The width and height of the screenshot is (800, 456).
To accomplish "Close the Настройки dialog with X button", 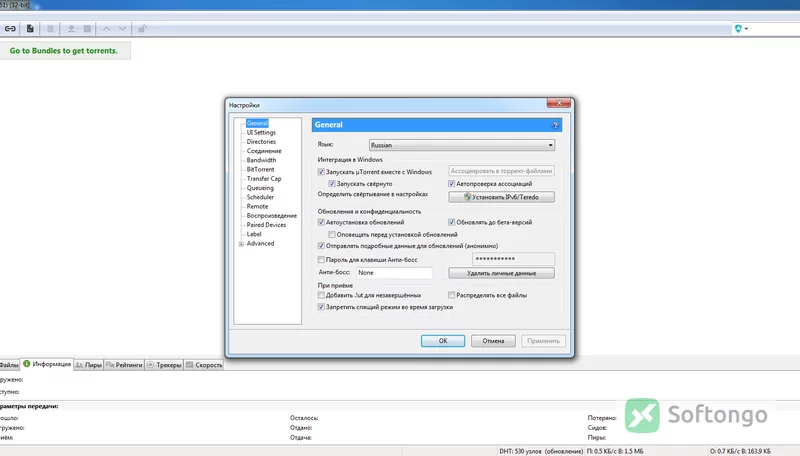I will pyautogui.click(x=559, y=103).
